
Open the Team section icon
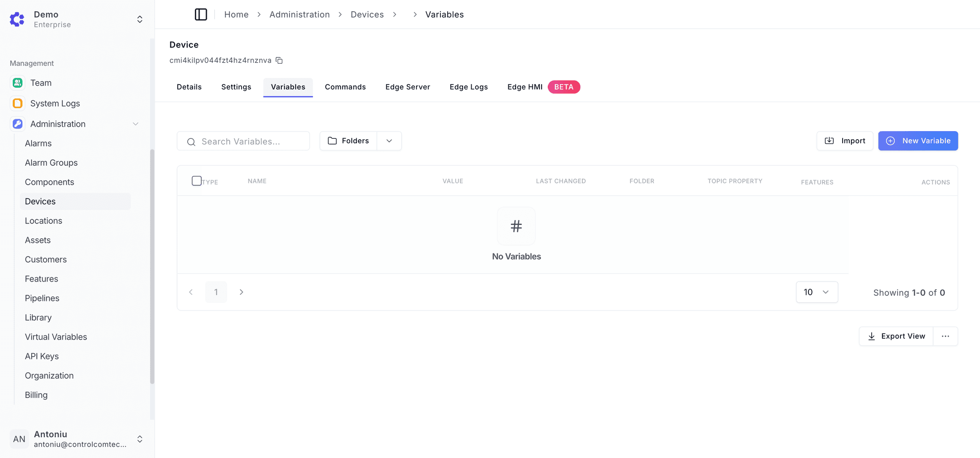point(17,83)
